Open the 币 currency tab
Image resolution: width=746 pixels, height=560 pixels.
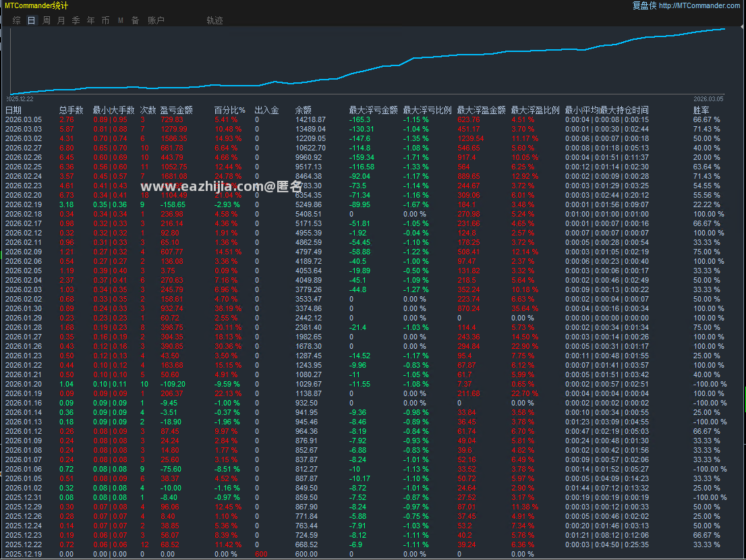[x=105, y=20]
